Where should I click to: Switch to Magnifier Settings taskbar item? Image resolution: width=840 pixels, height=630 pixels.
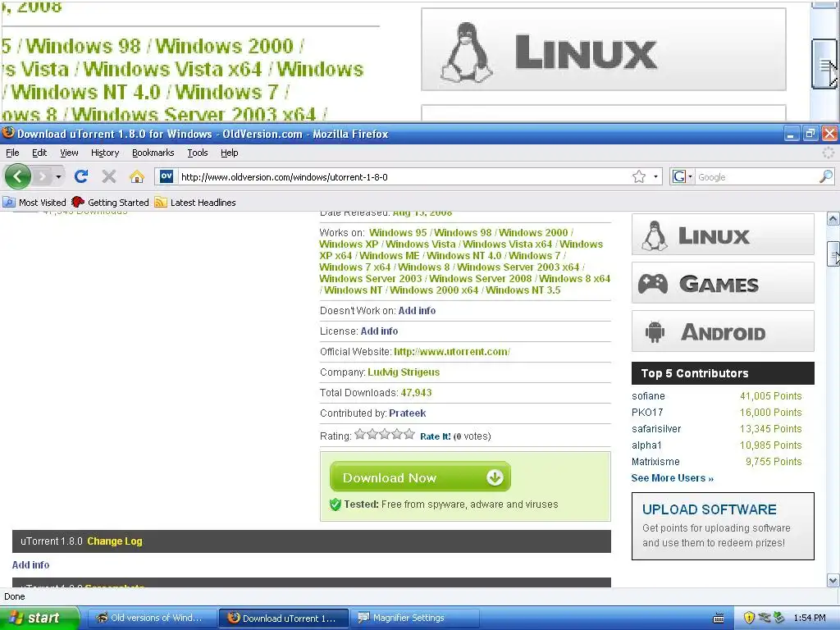pyautogui.click(x=415, y=618)
